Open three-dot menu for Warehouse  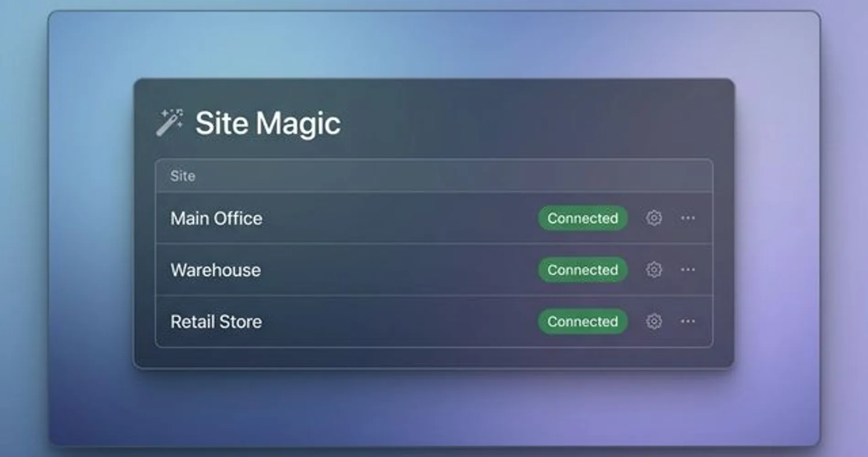[688, 270]
